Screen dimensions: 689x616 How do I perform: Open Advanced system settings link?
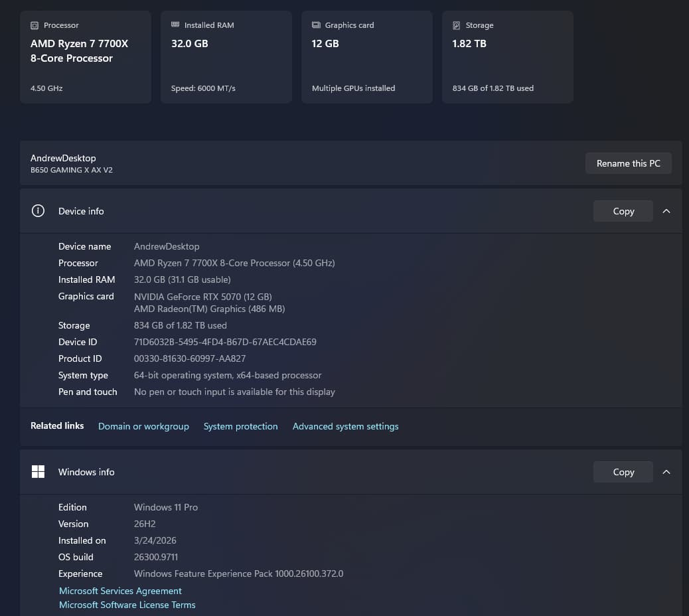(345, 426)
